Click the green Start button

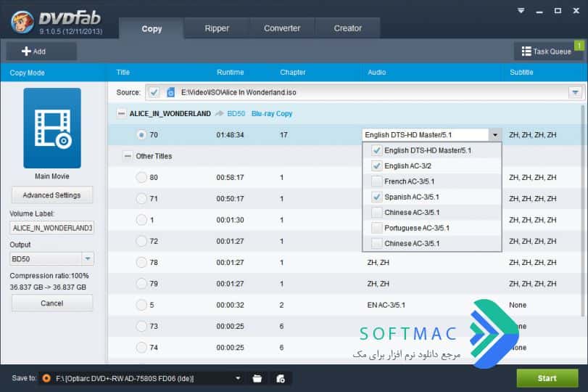tap(547, 378)
